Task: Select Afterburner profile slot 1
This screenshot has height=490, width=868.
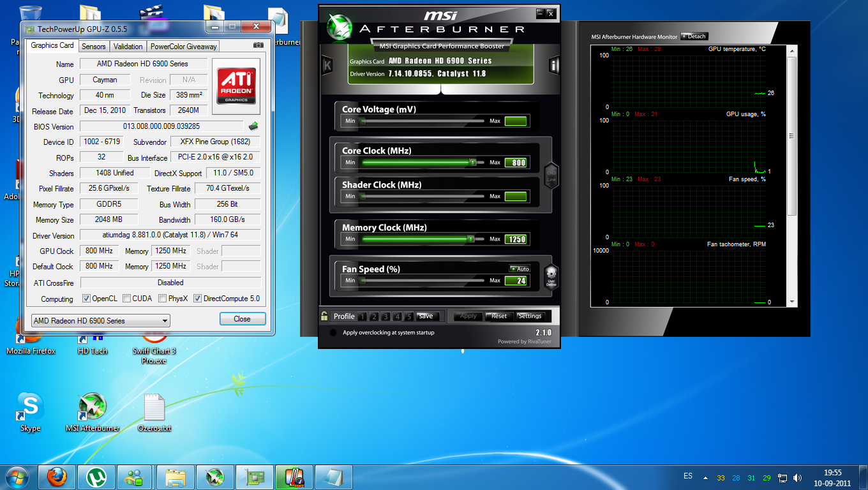Action: point(362,316)
